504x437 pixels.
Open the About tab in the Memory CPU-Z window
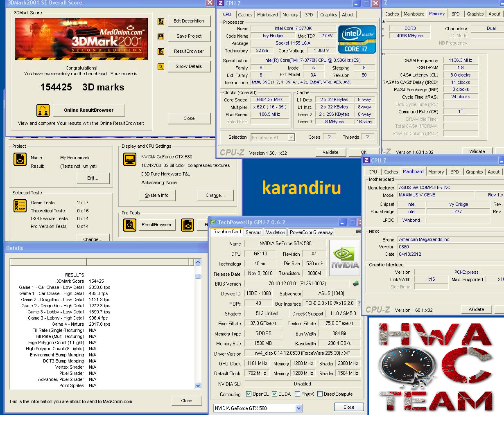pyautogui.click(x=494, y=14)
